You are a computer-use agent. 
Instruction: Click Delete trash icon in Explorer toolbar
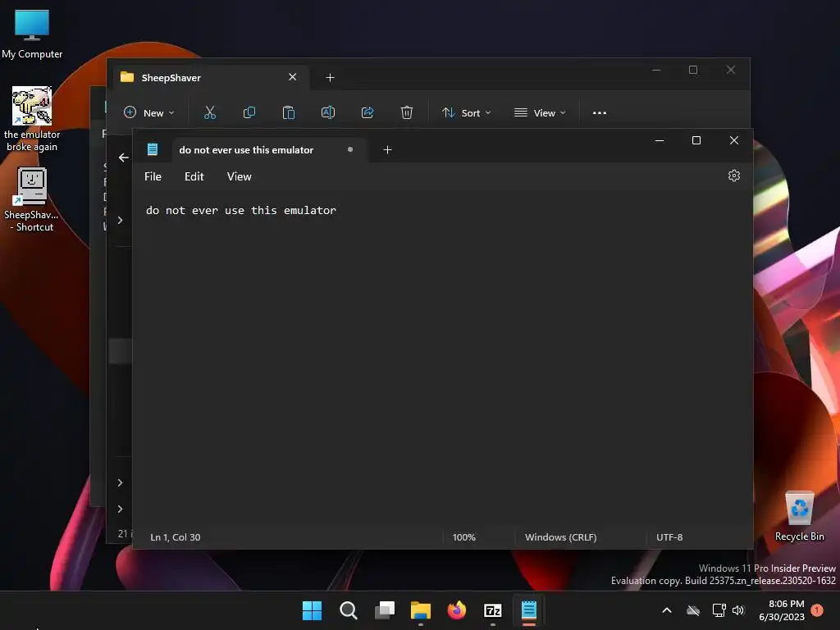tap(407, 112)
